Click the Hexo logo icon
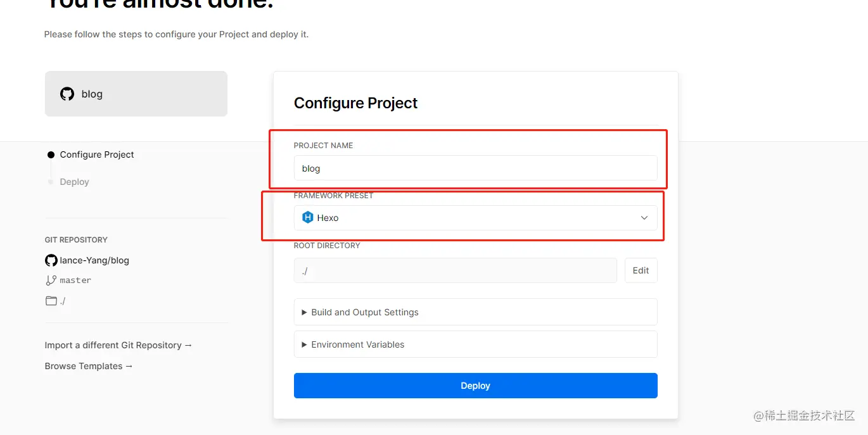 tap(308, 218)
